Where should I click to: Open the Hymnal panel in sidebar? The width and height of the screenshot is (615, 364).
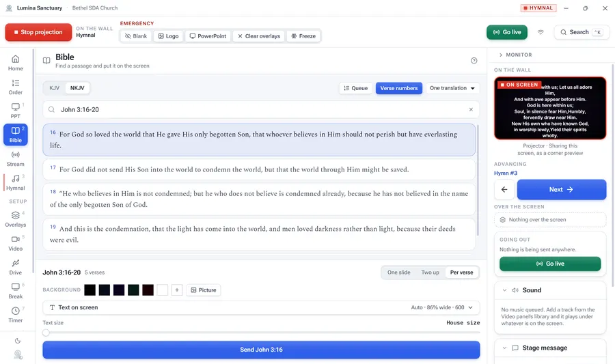pyautogui.click(x=15, y=182)
